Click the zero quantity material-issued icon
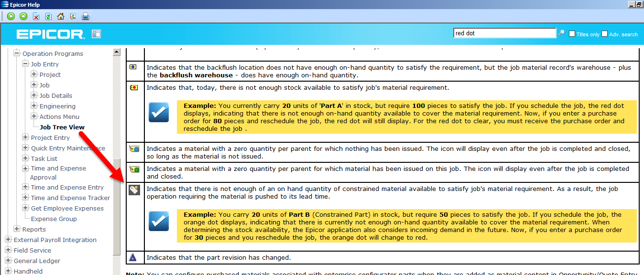Viewport: 644px width, 275px height. click(134, 169)
